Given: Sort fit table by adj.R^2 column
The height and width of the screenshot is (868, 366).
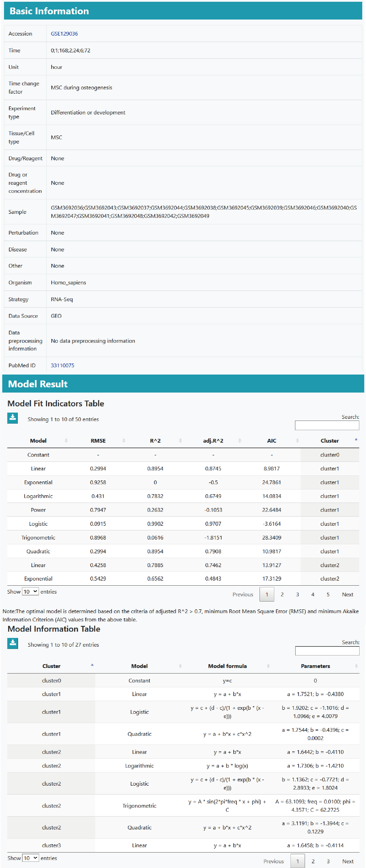Looking at the screenshot, I should (213, 440).
